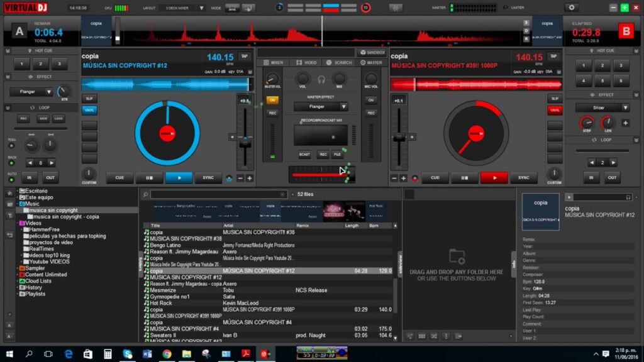Image resolution: width=644 pixels, height=362 pixels.
Task: Open Google Chrome from the taskbar
Action: (167, 354)
